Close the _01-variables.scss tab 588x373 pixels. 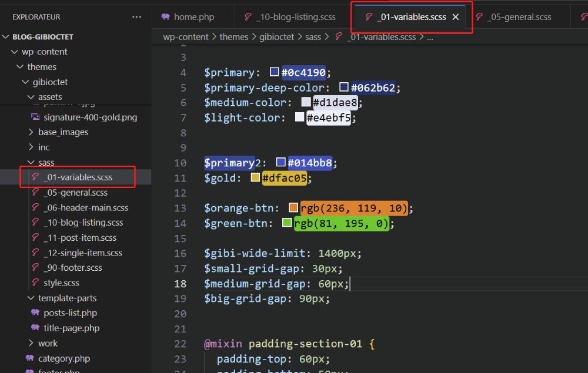click(x=455, y=17)
